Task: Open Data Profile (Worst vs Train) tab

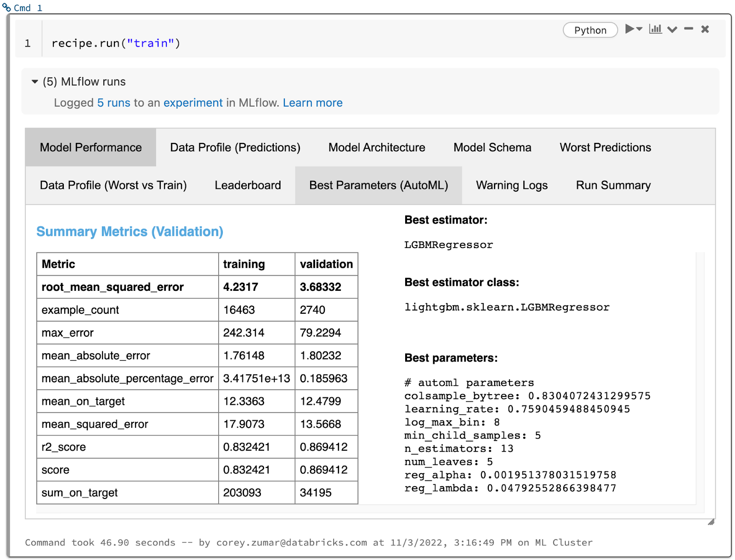Action: click(113, 185)
